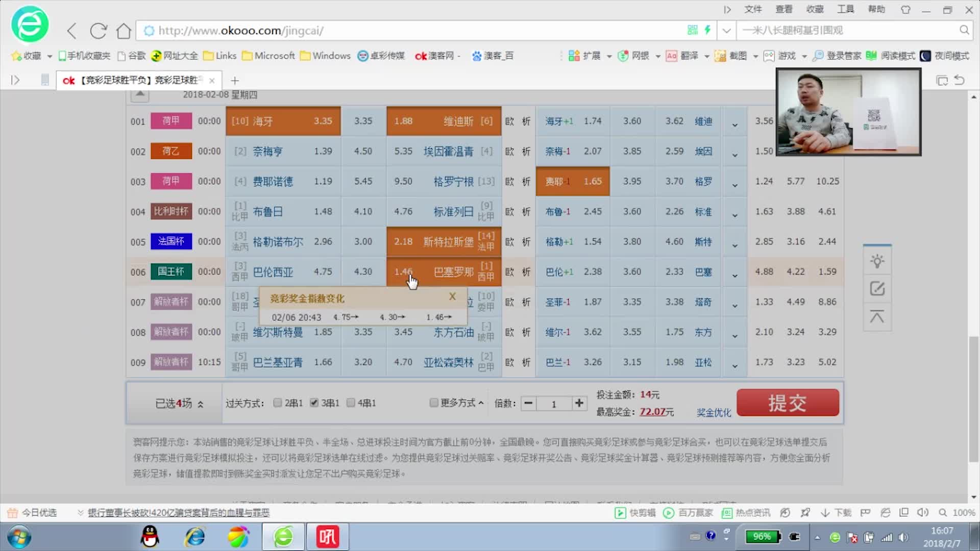The image size is (980, 551).
Task: Collapse the date section with up arrow
Action: pos(140,94)
